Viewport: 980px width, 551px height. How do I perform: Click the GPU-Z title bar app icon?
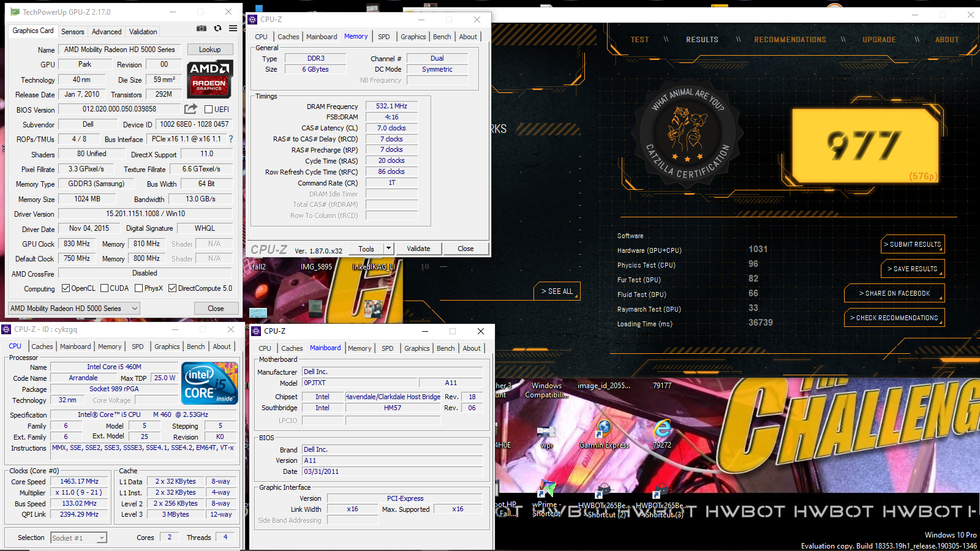pos(15,12)
